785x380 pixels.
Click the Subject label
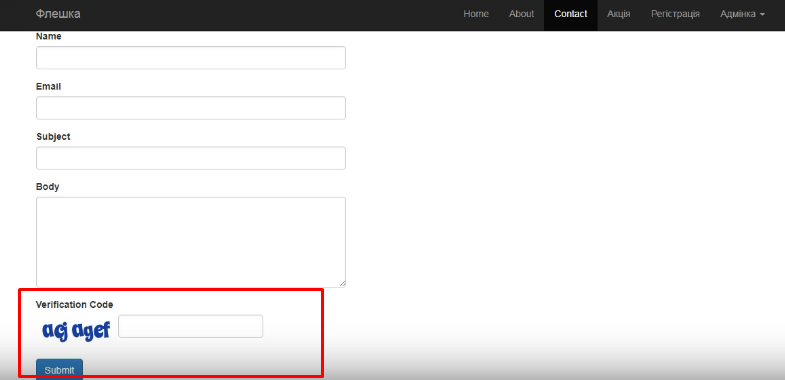pyautogui.click(x=53, y=136)
